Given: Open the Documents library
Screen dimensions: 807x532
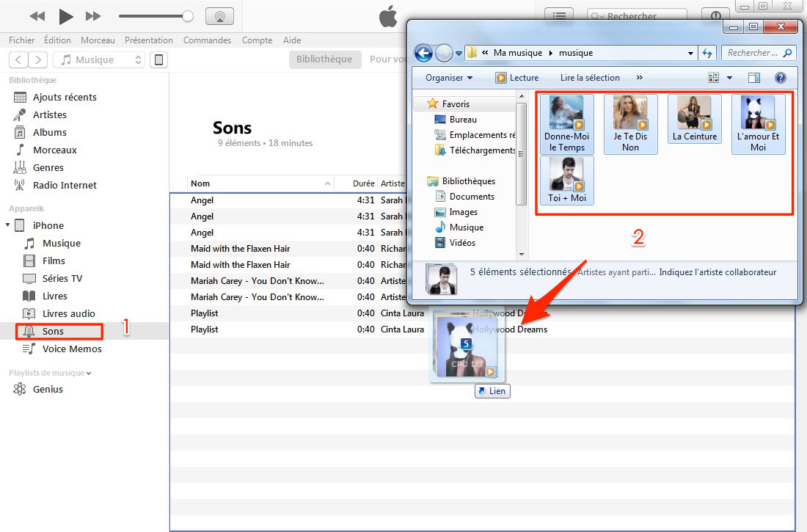Looking at the screenshot, I should [x=464, y=197].
